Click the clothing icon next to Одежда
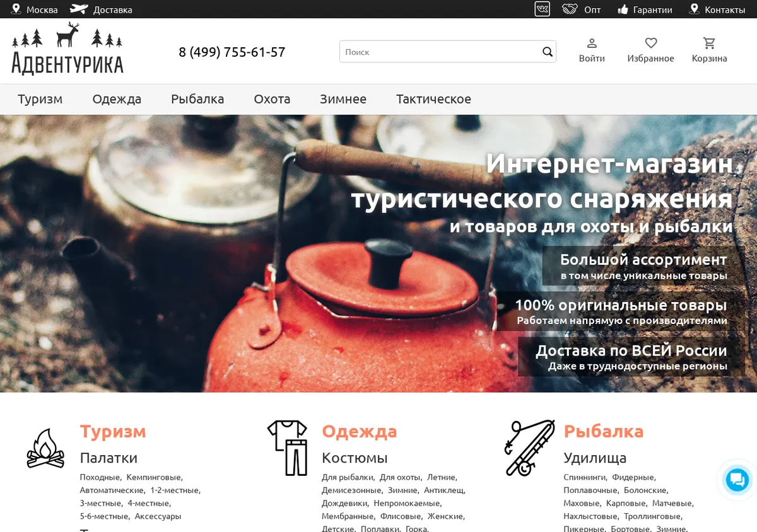 [x=287, y=448]
